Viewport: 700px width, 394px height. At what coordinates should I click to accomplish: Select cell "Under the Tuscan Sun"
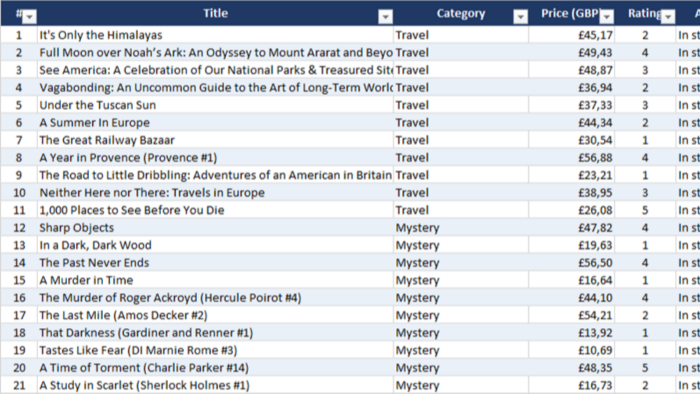point(215,105)
